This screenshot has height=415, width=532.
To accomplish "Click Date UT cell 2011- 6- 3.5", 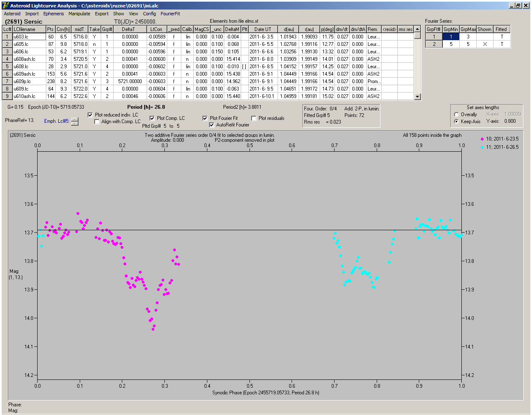I will tap(263, 37).
